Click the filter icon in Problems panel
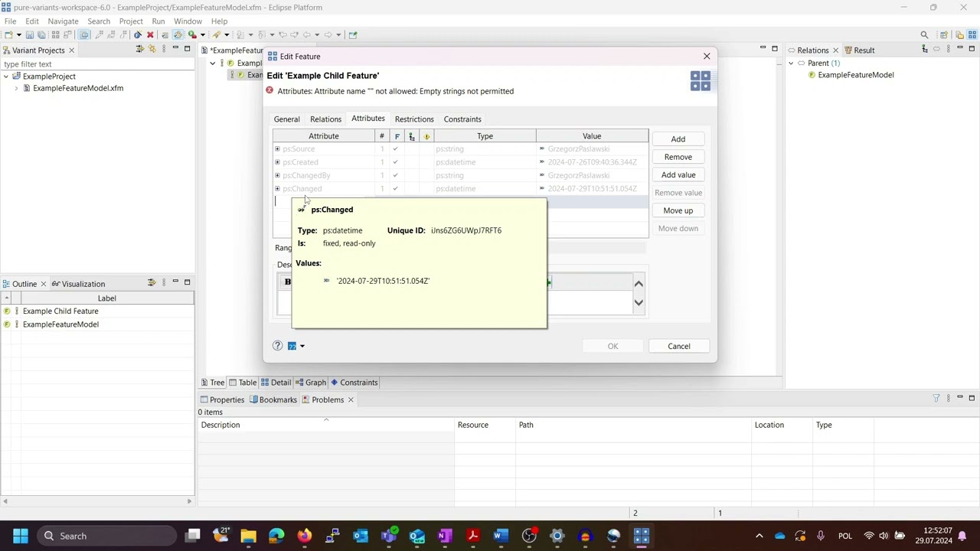Screen dimensions: 980x551 pos(936,398)
